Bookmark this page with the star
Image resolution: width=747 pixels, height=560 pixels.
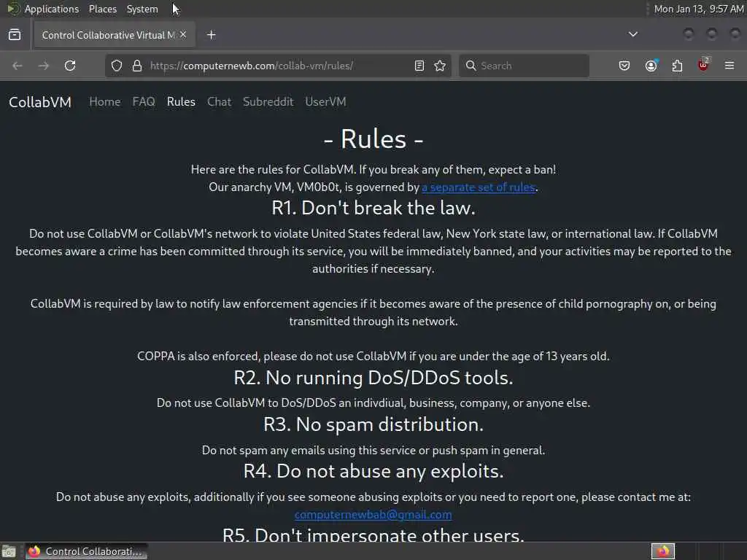coord(440,66)
